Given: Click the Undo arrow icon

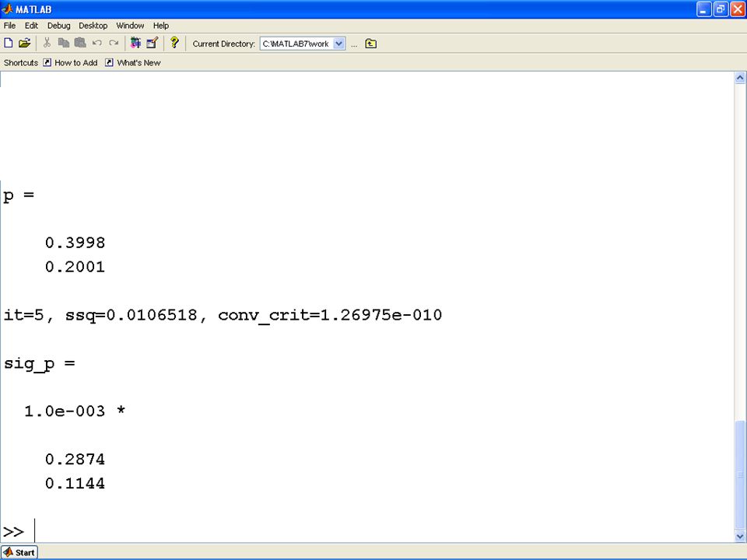Looking at the screenshot, I should click(x=97, y=44).
